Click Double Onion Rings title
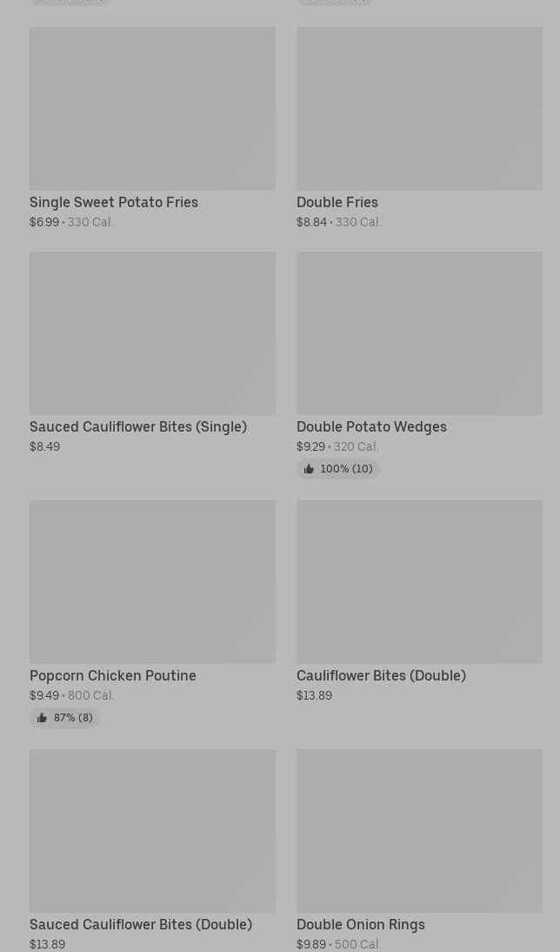560x952 pixels. click(361, 924)
